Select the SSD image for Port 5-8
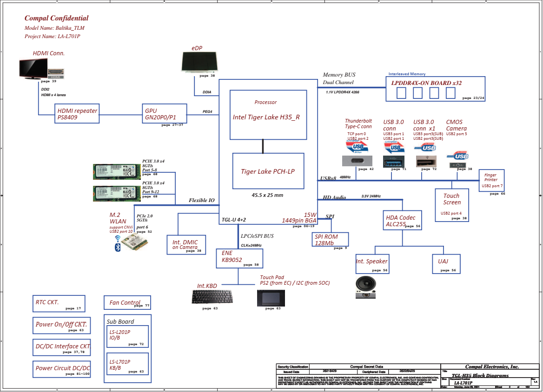 [117, 170]
